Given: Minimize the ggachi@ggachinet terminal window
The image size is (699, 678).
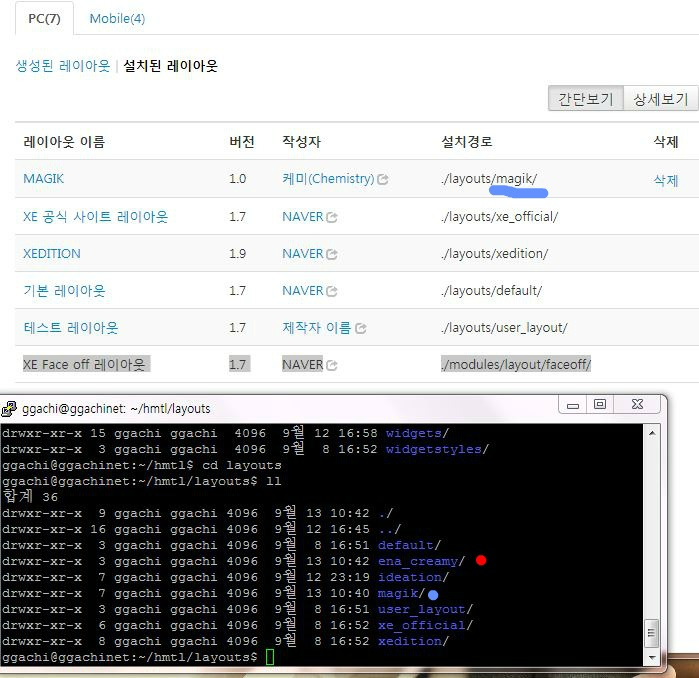Looking at the screenshot, I should tap(573, 405).
